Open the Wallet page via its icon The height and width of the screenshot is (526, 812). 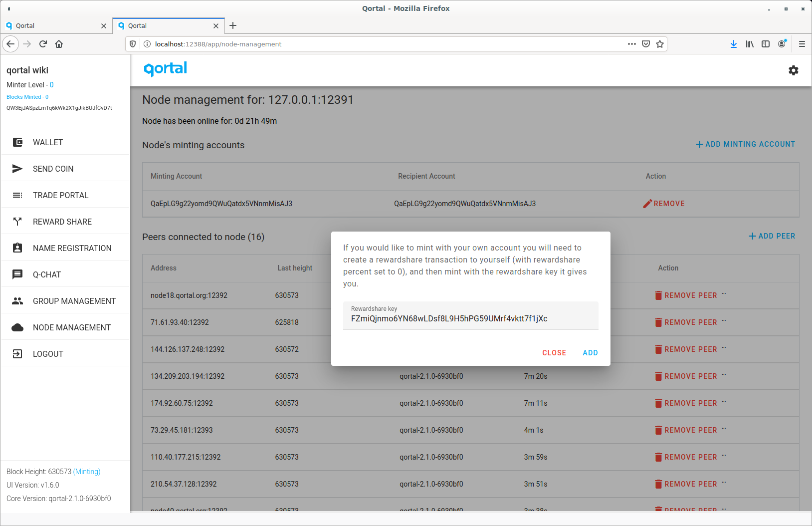pyautogui.click(x=17, y=142)
